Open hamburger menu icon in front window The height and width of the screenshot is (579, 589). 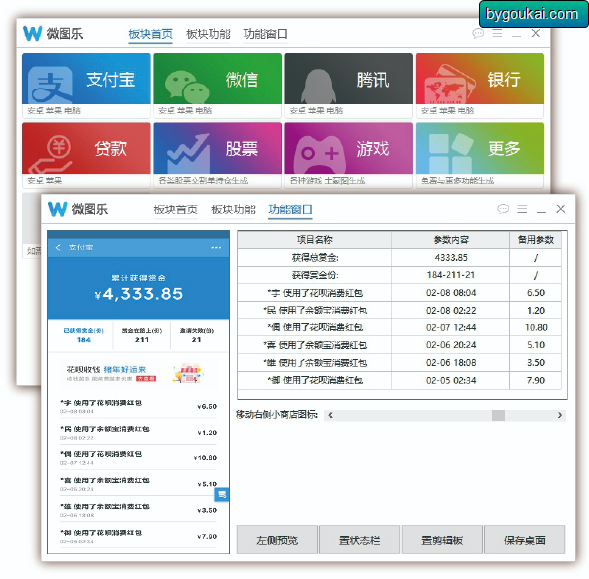coord(522,209)
